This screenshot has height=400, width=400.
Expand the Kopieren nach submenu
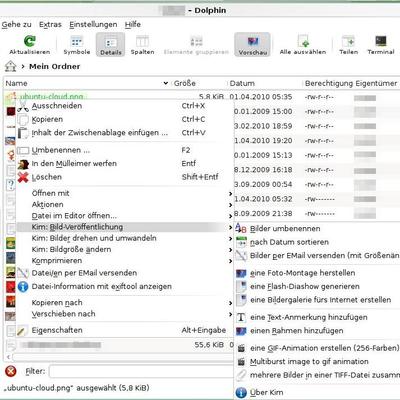(x=125, y=302)
